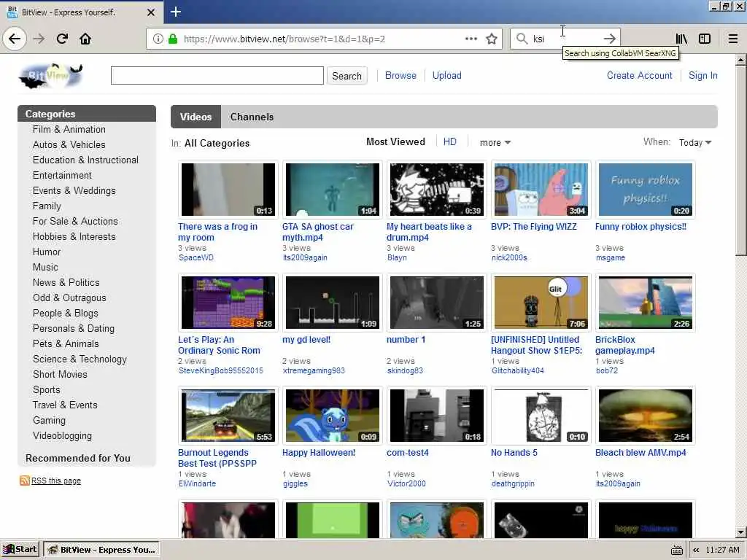The height and width of the screenshot is (560, 747).
Task: Open the hamburger application menu
Action: 732,39
